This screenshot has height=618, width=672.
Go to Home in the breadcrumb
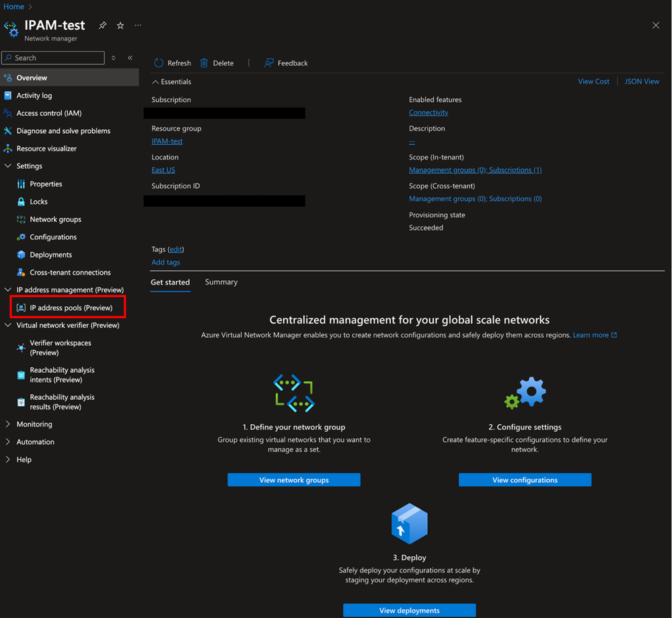[13, 7]
